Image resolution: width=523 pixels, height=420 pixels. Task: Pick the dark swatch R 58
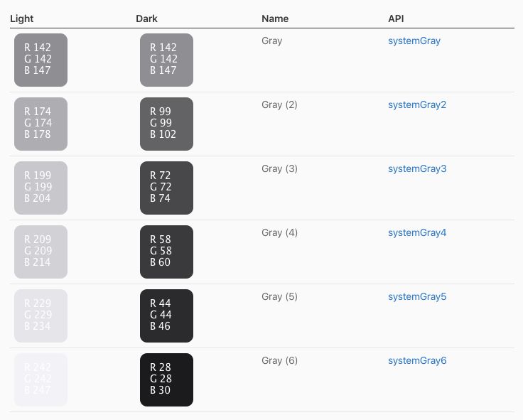(166, 252)
